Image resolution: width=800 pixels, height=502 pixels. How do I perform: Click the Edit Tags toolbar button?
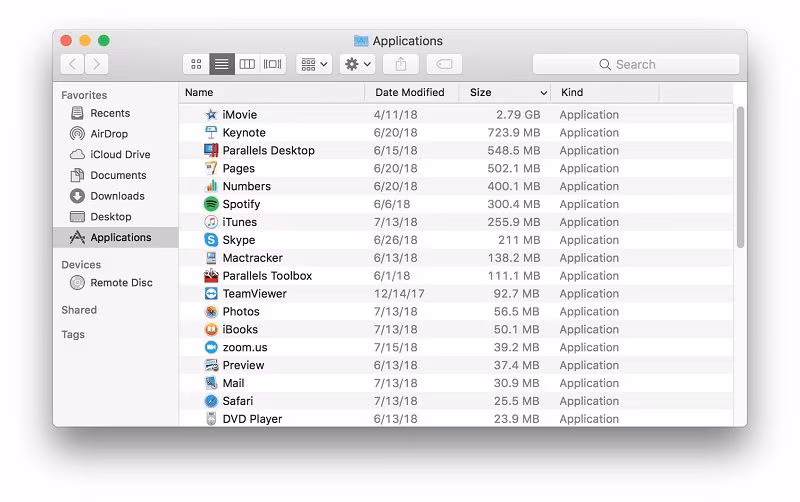(x=444, y=64)
